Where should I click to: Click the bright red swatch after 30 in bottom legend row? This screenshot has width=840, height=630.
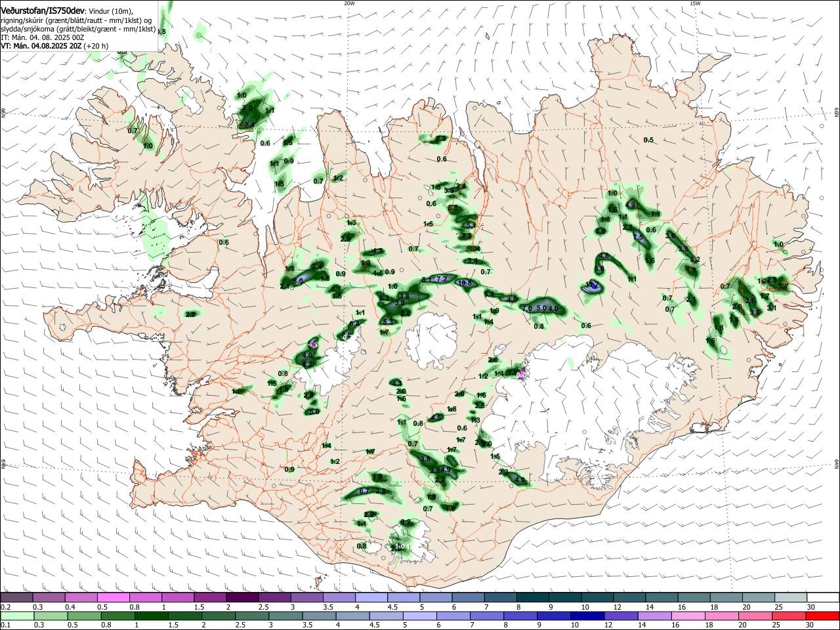point(822,616)
